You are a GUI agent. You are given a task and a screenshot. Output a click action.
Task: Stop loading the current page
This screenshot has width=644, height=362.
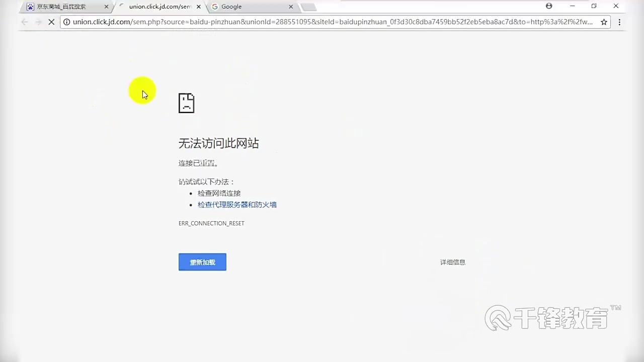click(51, 22)
